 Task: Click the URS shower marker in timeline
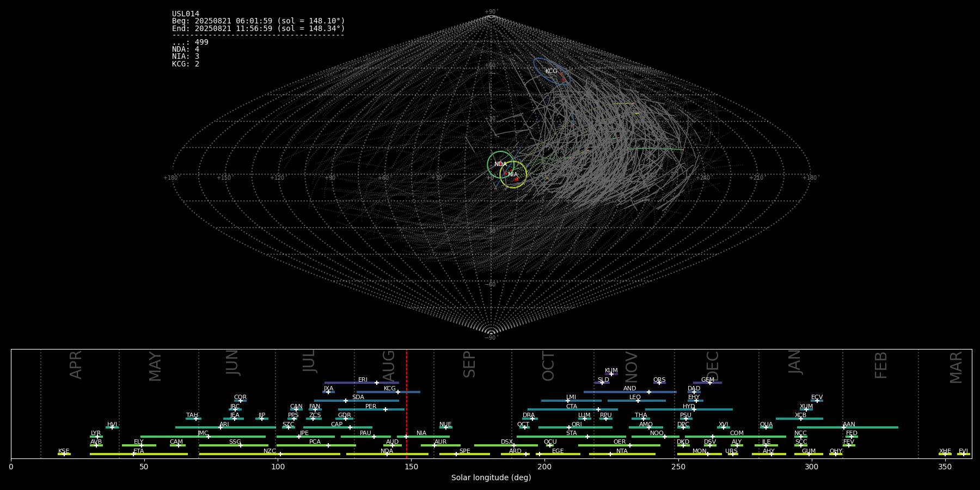(732, 454)
